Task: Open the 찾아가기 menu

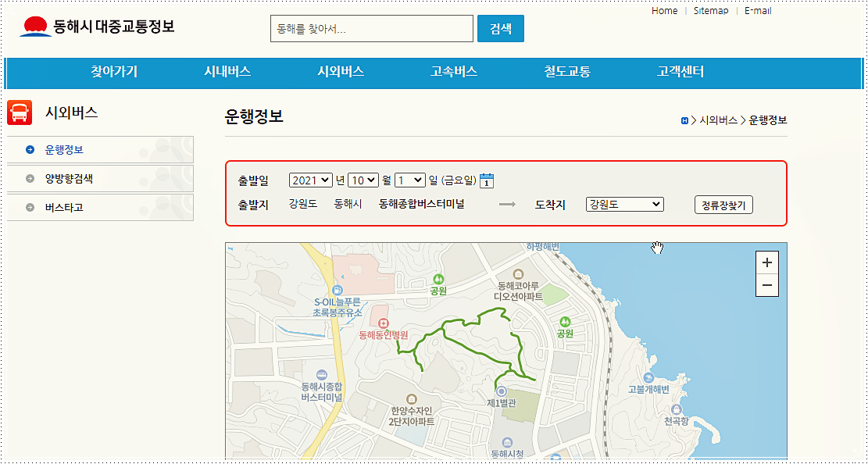Action: coord(114,72)
